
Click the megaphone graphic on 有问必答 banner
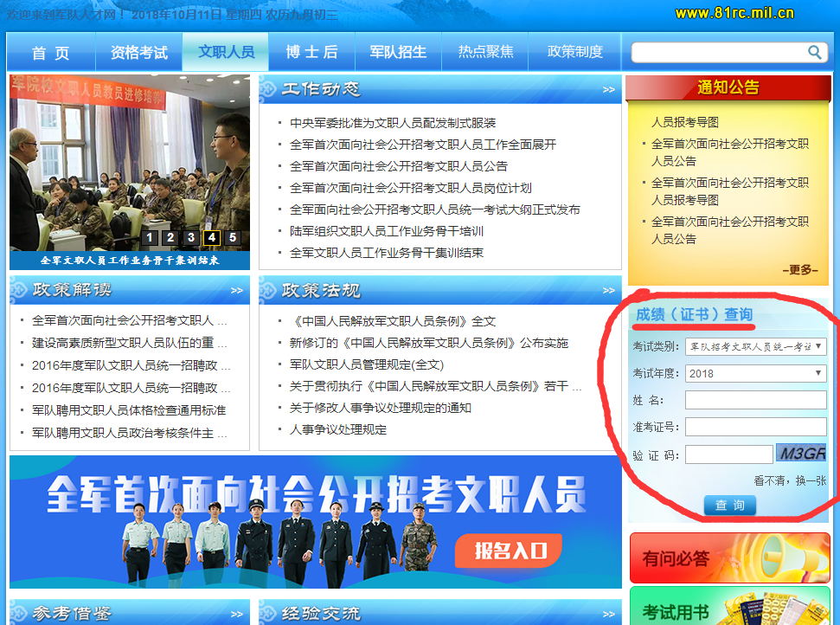click(794, 558)
